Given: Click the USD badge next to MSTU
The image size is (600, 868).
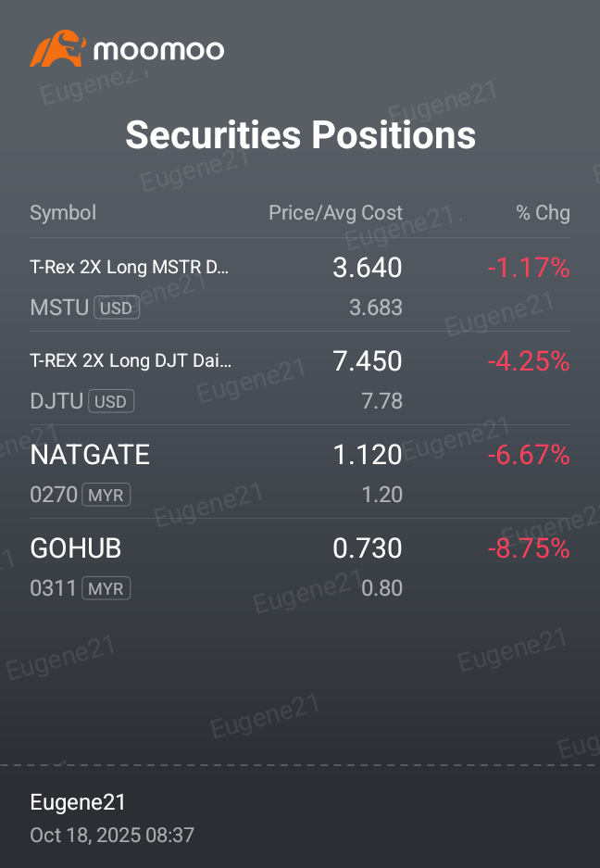Looking at the screenshot, I should [x=117, y=308].
